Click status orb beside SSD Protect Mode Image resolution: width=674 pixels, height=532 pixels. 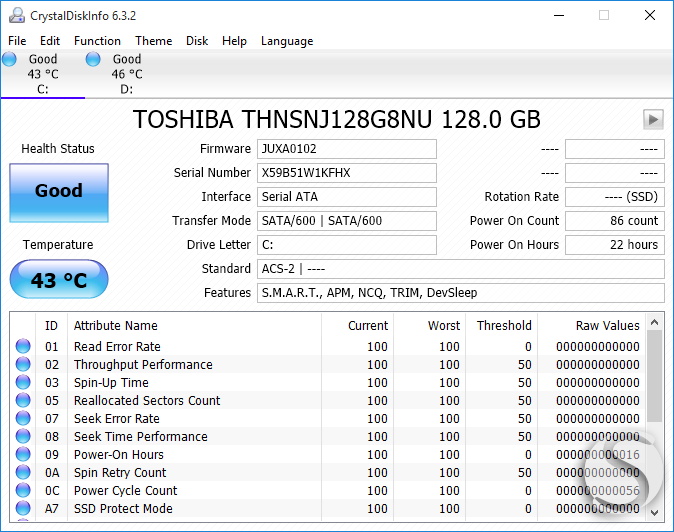pyautogui.click(x=23, y=508)
